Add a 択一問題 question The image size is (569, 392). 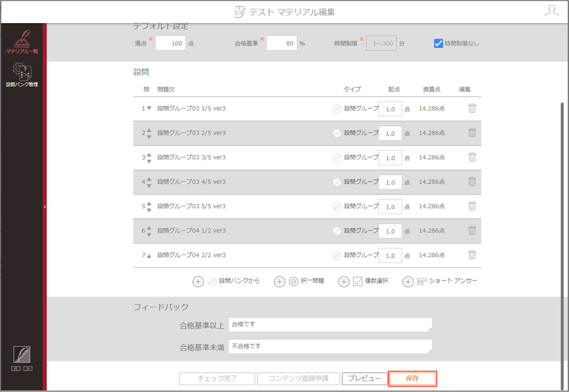tap(279, 281)
